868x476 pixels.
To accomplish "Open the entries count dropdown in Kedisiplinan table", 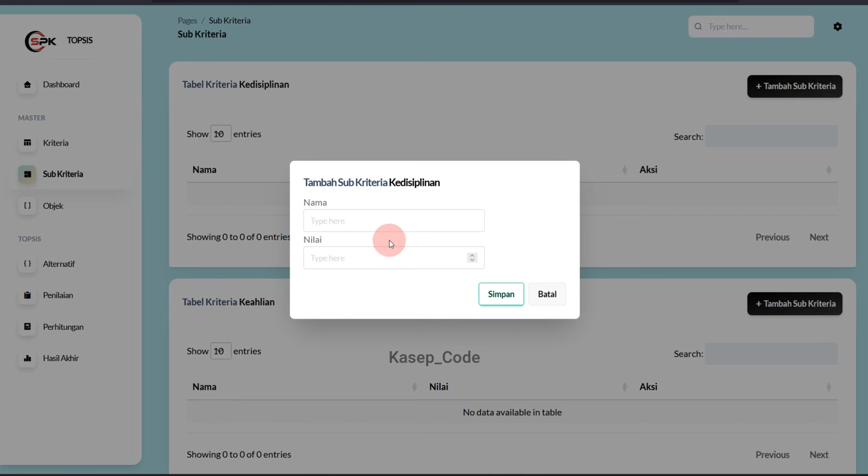I will (221, 134).
